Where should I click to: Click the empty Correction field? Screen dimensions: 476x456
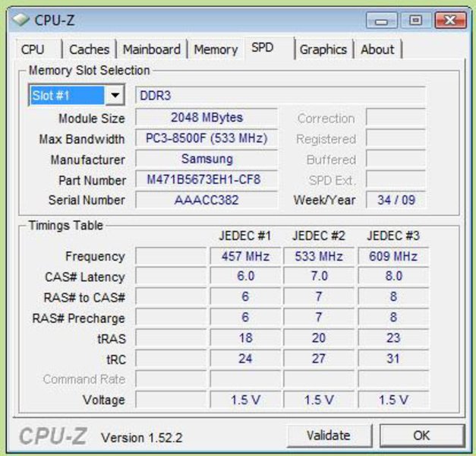click(396, 117)
